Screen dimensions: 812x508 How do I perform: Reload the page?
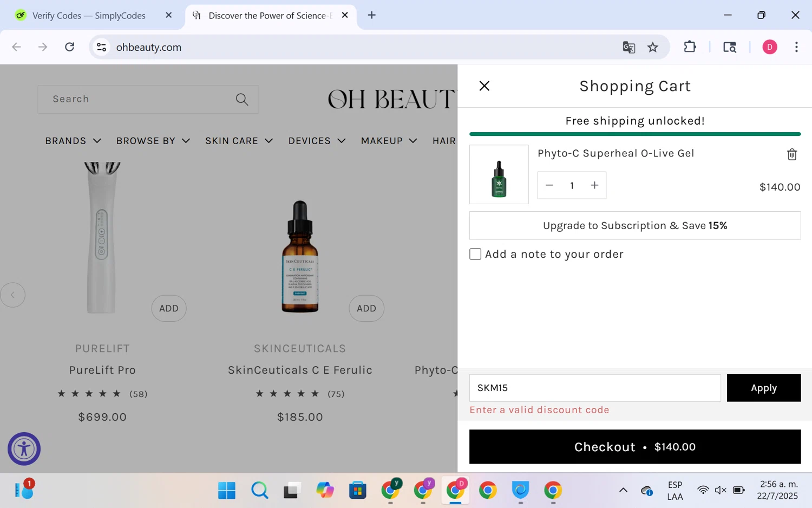pyautogui.click(x=70, y=47)
